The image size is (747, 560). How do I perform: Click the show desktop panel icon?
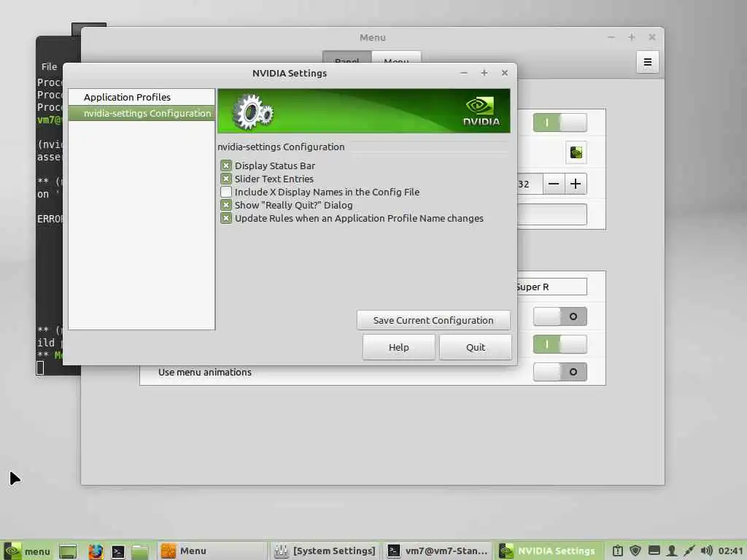coord(68,551)
